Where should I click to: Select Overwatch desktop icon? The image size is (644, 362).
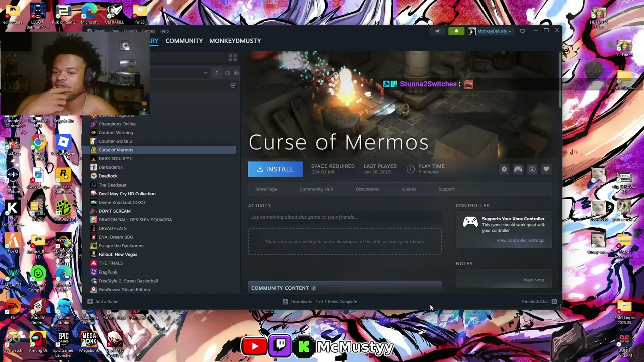(13, 342)
